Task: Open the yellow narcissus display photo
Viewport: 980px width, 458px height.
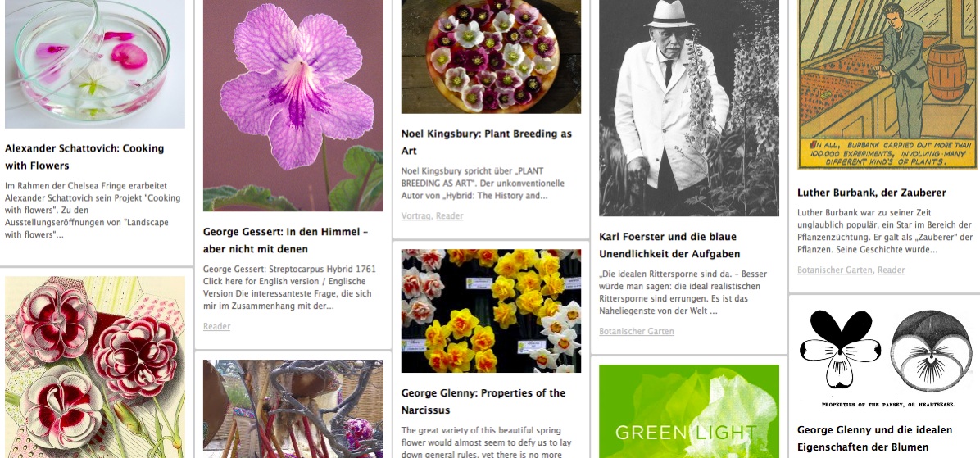Action: click(x=492, y=311)
